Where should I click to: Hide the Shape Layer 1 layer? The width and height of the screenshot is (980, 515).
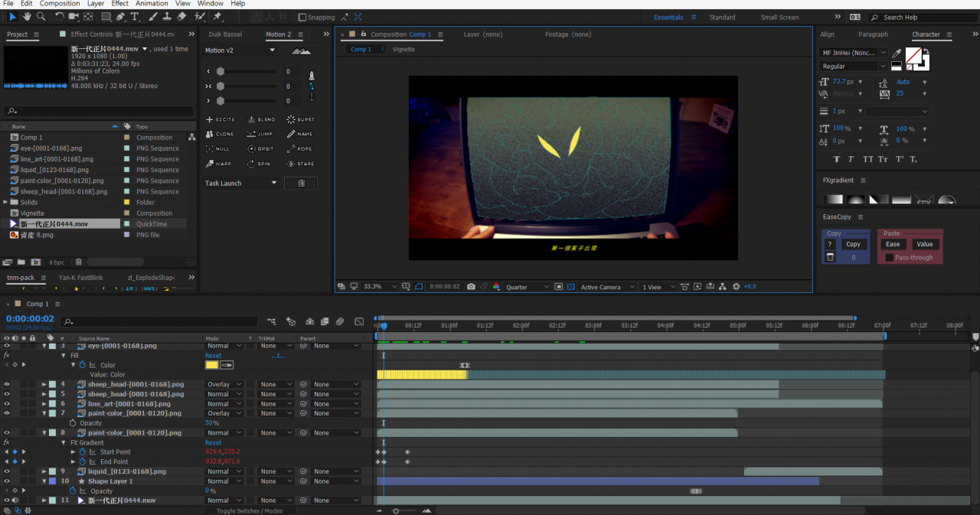tap(7, 481)
